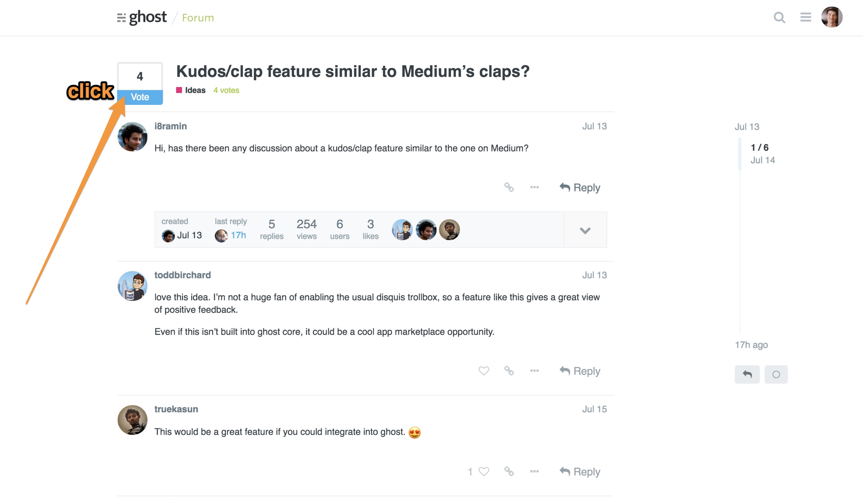Open the 4 votes voter list
This screenshot has width=863, height=504.
(226, 90)
